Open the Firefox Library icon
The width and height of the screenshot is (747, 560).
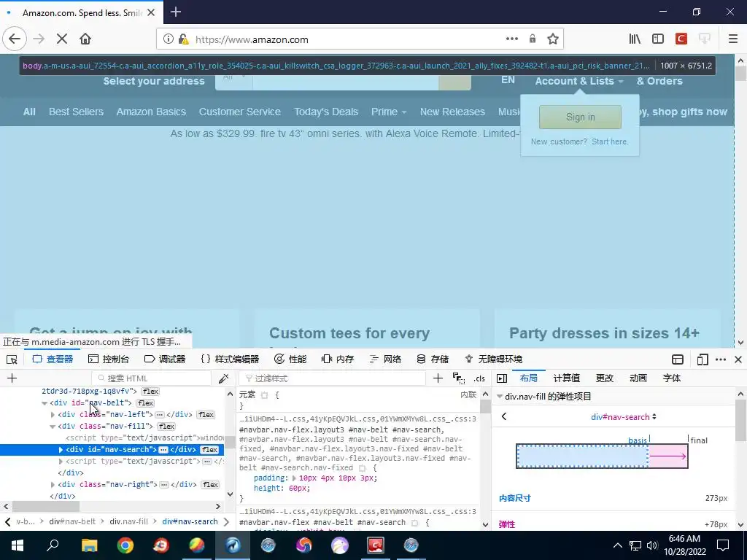click(635, 39)
